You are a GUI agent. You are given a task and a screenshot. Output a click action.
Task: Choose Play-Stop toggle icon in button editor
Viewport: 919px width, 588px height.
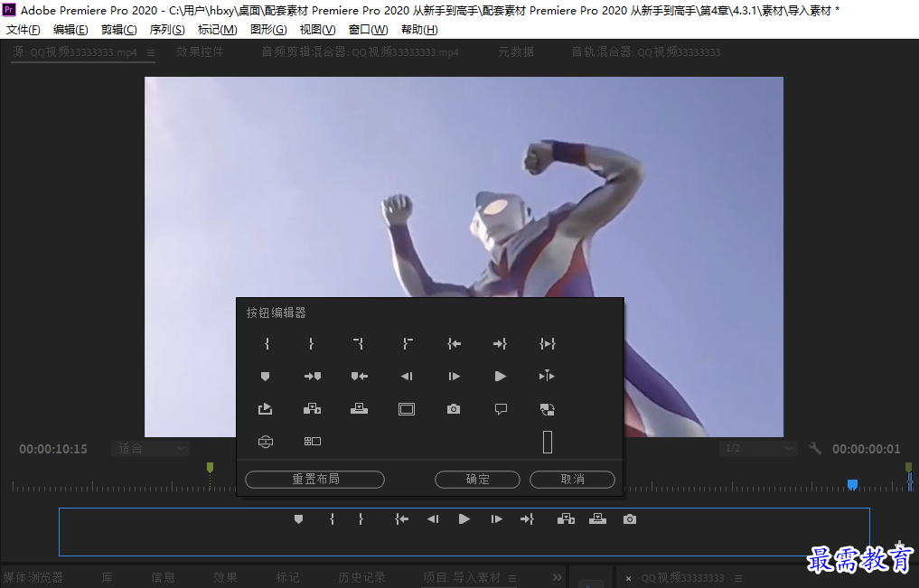[x=500, y=377]
